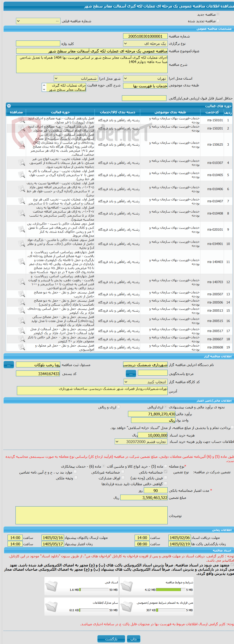
Task: View details of activity row rra-010408
Action: pos(22,214)
